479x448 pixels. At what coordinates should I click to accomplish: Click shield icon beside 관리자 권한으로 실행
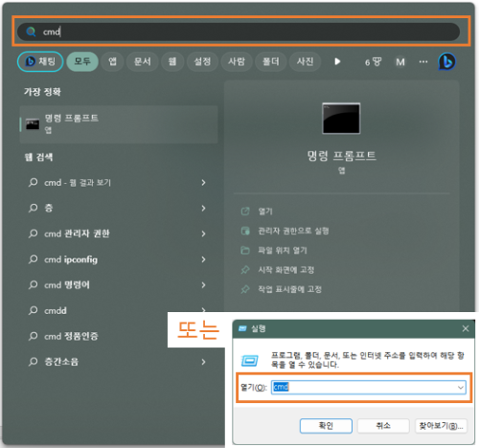point(245,231)
